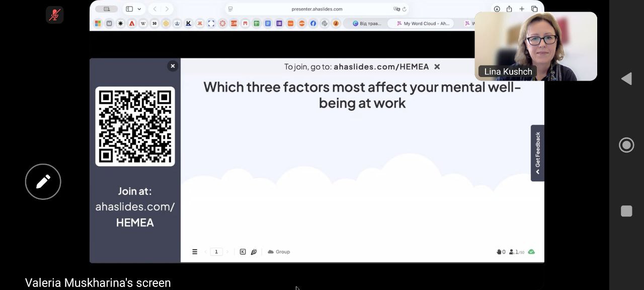644x290 pixels.
Task: Click the raised hands counter icon
Action: [x=501, y=252]
